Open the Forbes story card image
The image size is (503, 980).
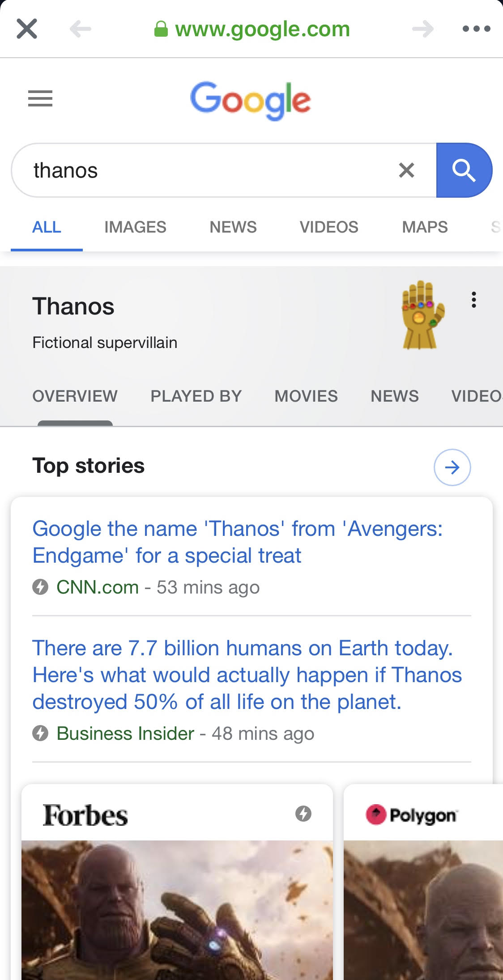coord(177,908)
